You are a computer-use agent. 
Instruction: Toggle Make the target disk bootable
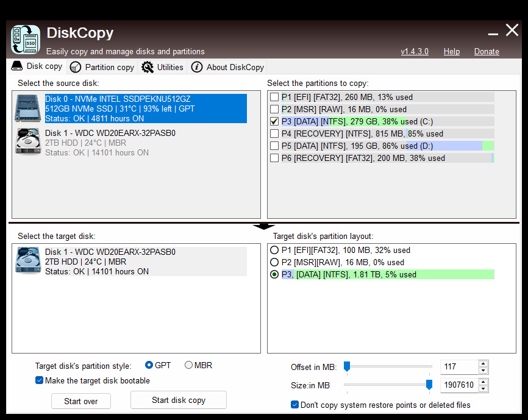(40, 380)
